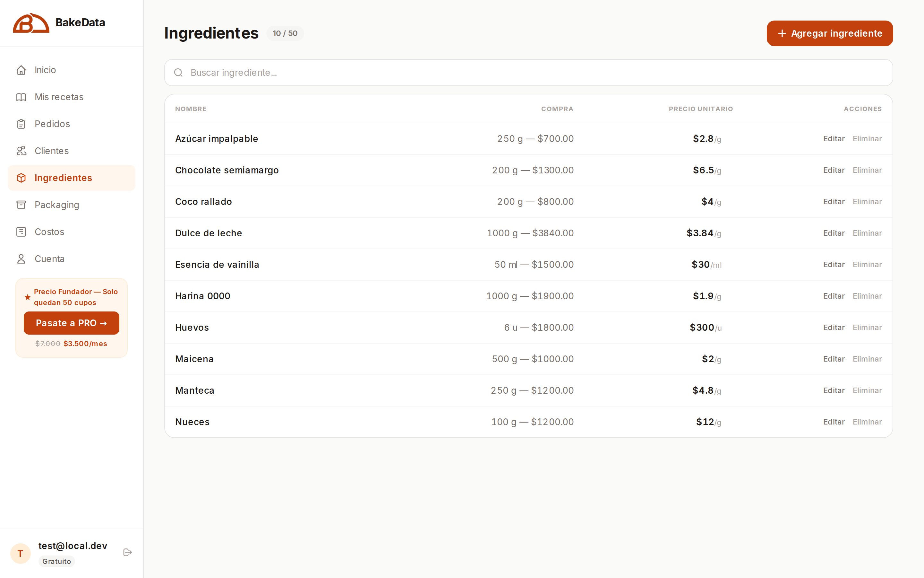Click the BakeData brand name
The image size is (924, 578).
tap(80, 22)
